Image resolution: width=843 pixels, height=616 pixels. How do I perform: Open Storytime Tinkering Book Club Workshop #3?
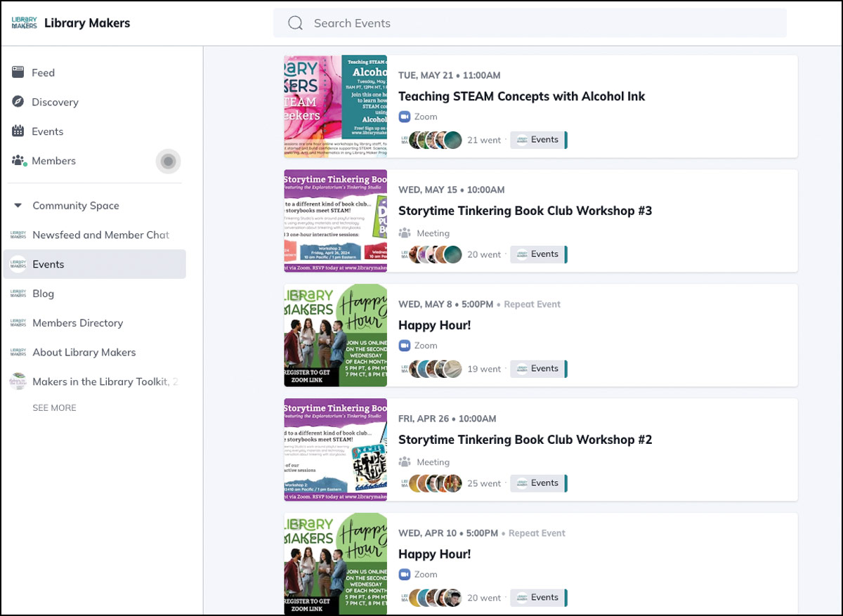click(525, 211)
